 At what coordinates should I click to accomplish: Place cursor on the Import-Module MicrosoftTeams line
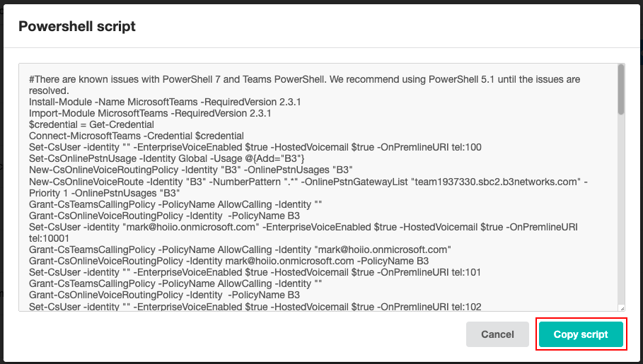(x=150, y=113)
